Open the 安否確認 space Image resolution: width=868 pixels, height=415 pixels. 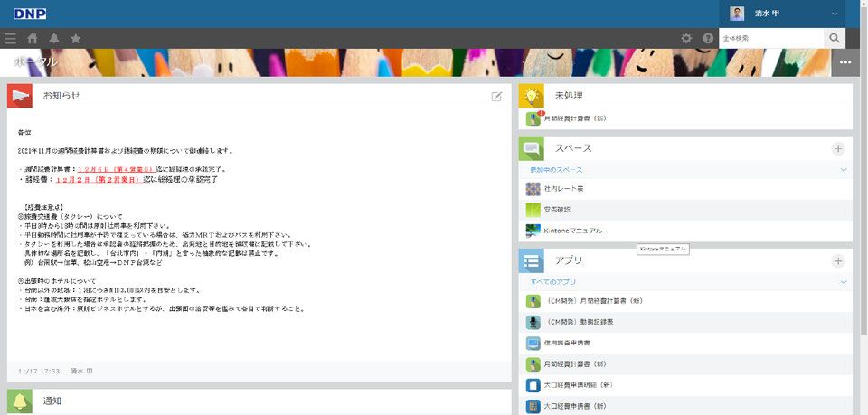pos(557,210)
